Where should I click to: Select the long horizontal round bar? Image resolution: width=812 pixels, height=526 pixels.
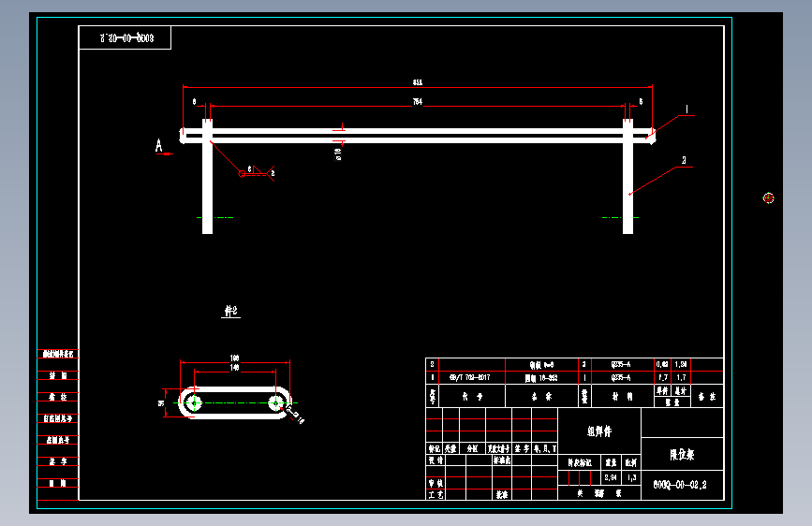[x=418, y=136]
